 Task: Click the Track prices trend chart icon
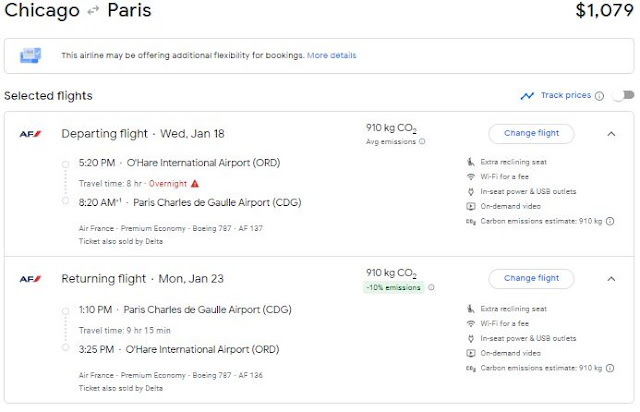tap(527, 96)
